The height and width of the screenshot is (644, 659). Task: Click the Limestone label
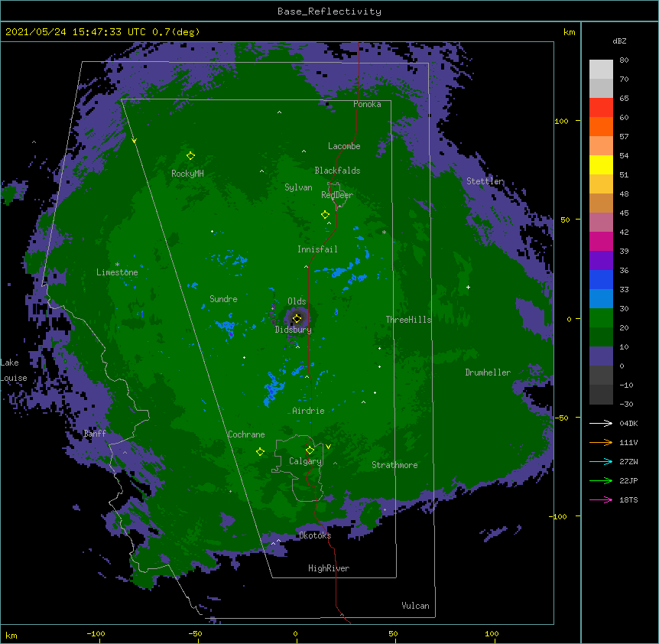click(x=117, y=272)
